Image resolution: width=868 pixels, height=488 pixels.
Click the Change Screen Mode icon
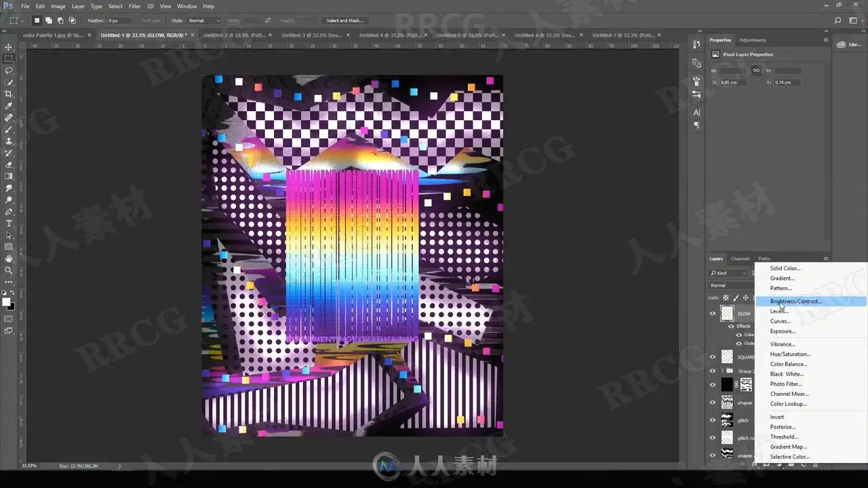(x=9, y=331)
